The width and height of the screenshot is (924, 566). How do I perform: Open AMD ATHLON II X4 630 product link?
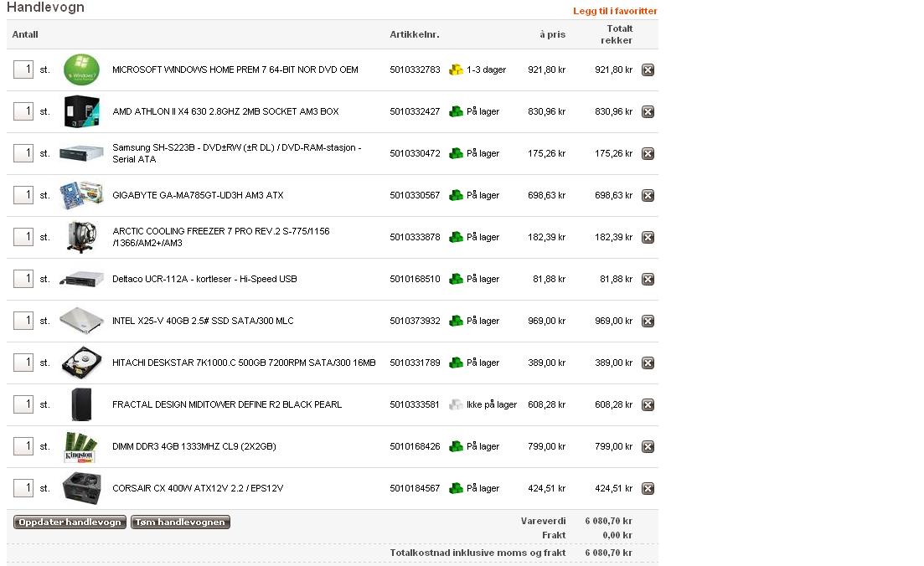click(225, 111)
